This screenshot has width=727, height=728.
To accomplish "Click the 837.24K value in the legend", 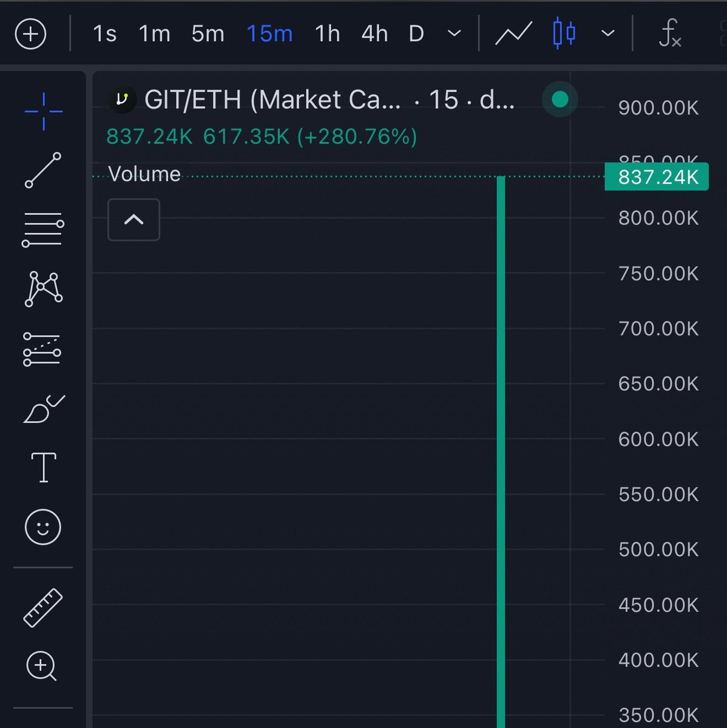I will tap(149, 136).
